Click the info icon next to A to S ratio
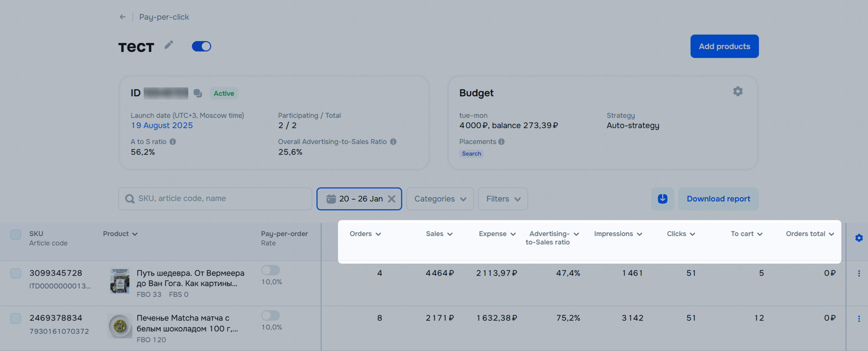Screen dimensions: 868x351 173,142
